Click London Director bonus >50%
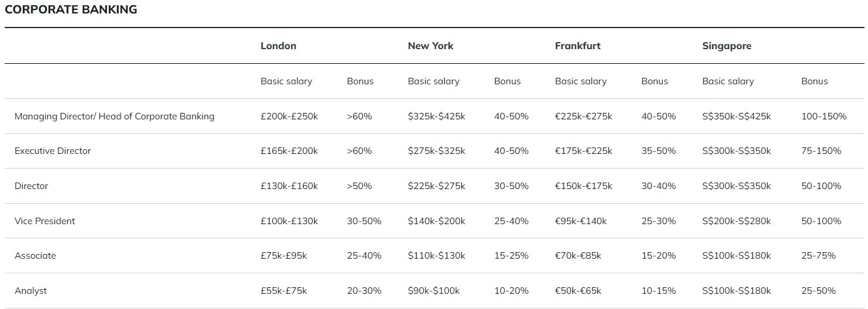868x309 pixels. click(359, 186)
